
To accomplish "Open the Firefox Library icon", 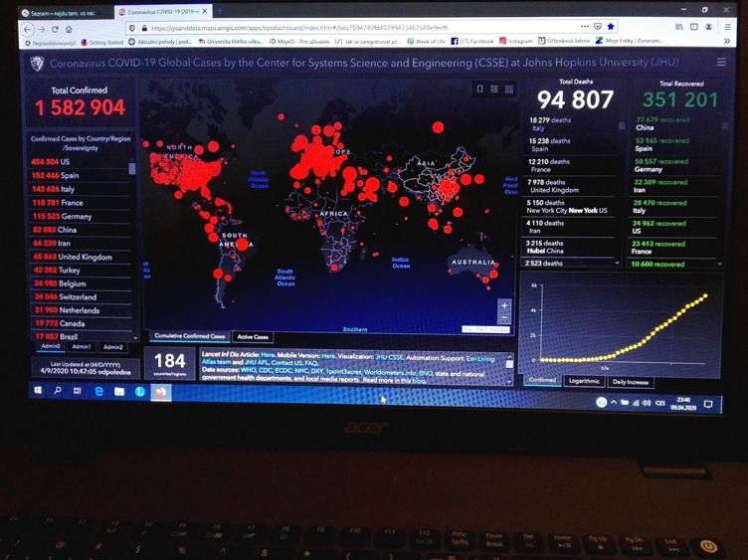I will click(x=678, y=27).
